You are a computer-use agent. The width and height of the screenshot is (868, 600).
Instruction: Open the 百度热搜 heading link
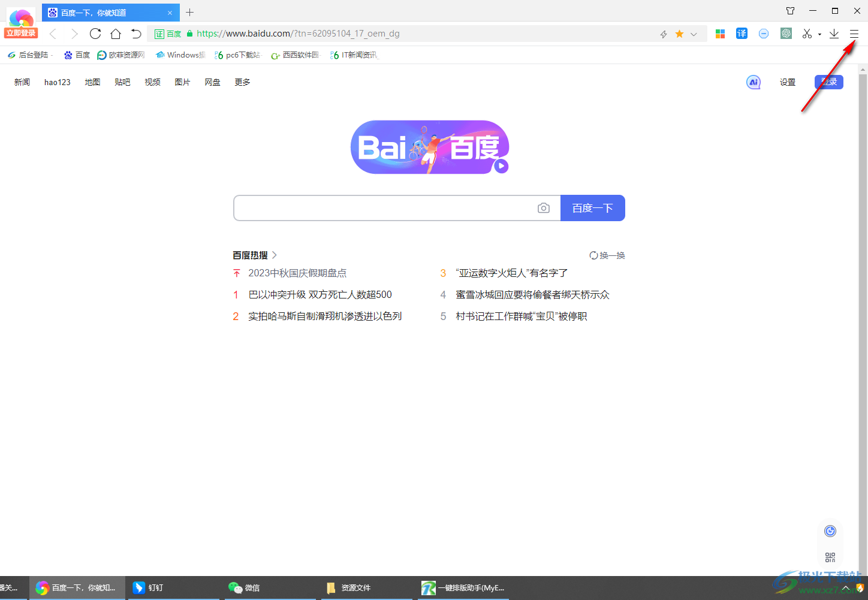[x=255, y=255]
